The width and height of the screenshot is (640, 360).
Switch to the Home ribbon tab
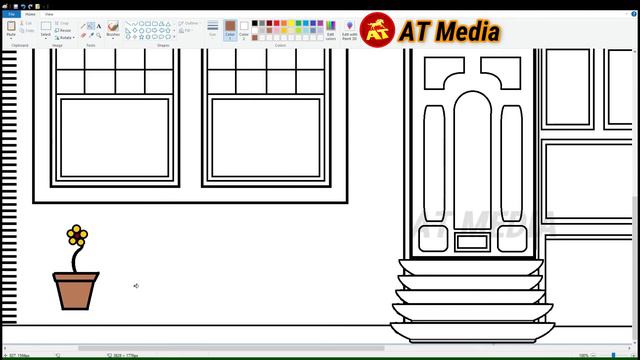coord(30,14)
